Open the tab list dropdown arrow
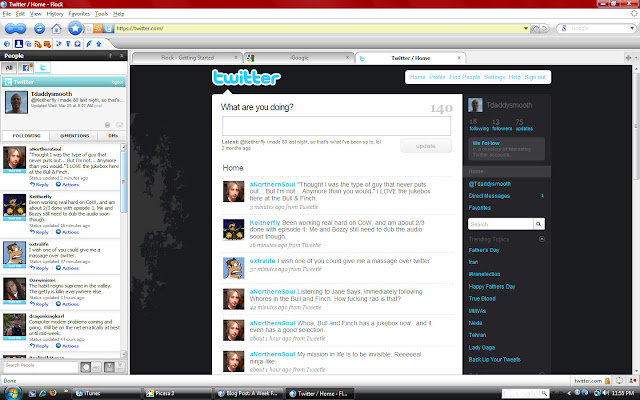 (x=636, y=58)
